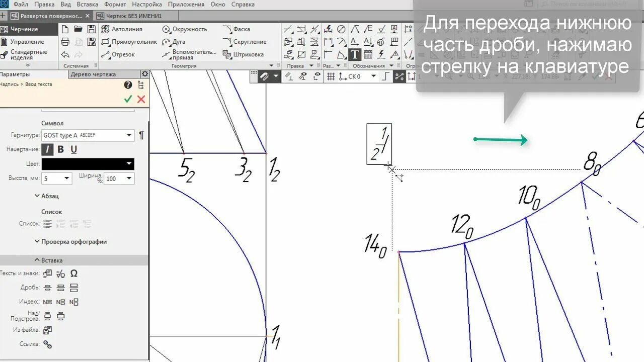644x362 pixels.
Task: Open the Вставка menu
Action: pyautogui.click(x=88, y=5)
